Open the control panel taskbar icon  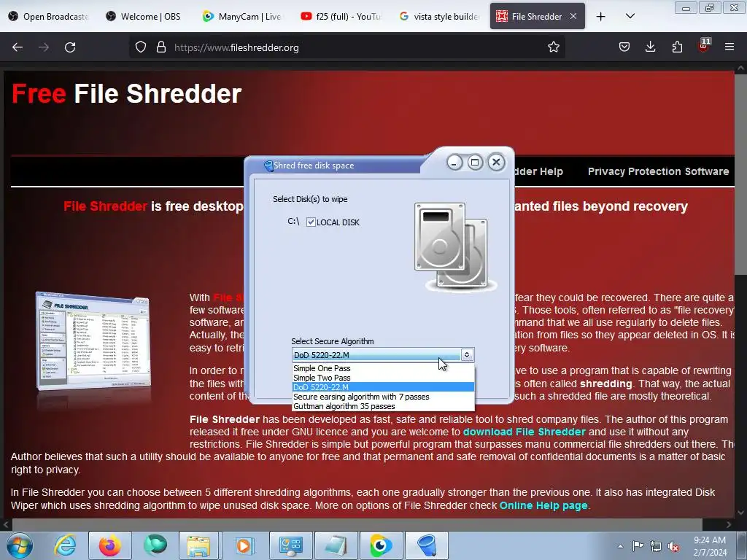coord(291,545)
